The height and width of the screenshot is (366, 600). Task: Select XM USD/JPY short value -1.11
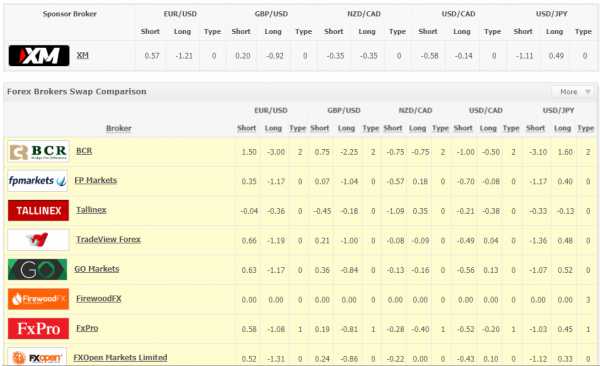[x=524, y=56]
